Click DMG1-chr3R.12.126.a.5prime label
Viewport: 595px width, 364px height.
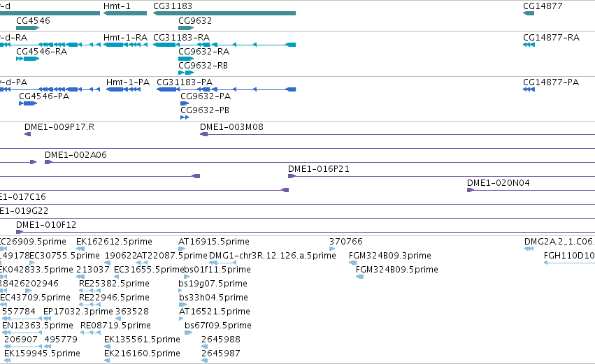pyautogui.click(x=273, y=256)
